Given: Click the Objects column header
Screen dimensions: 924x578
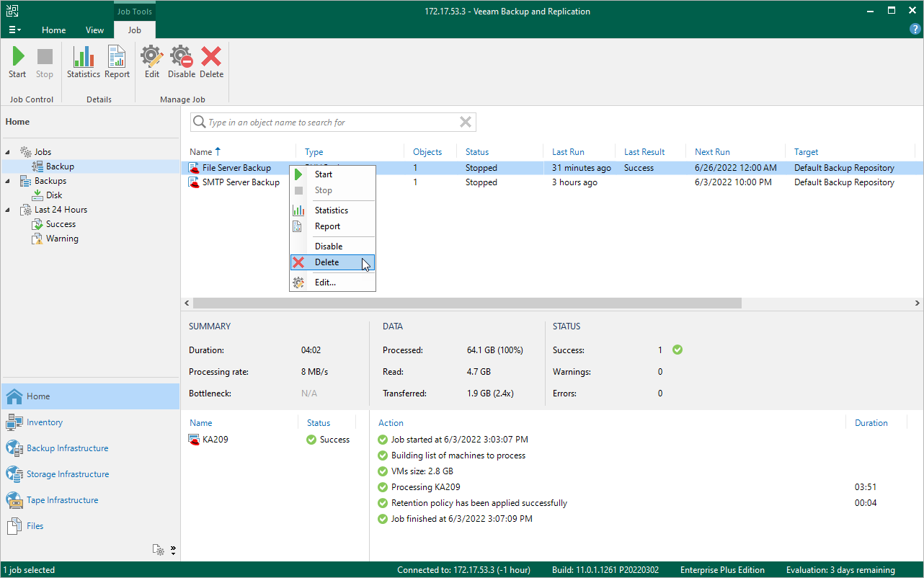Looking at the screenshot, I should (x=427, y=152).
